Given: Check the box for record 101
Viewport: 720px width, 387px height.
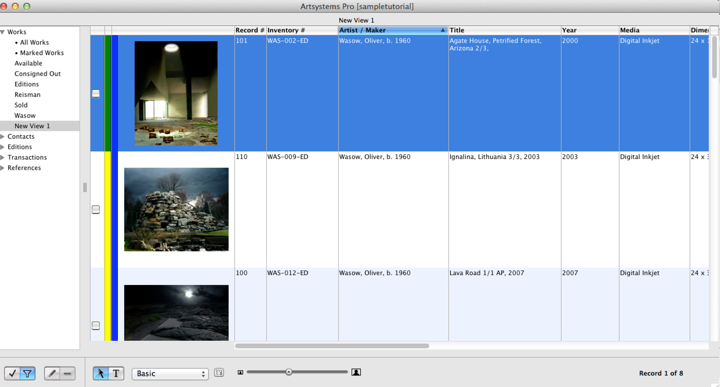Looking at the screenshot, I should point(96,94).
